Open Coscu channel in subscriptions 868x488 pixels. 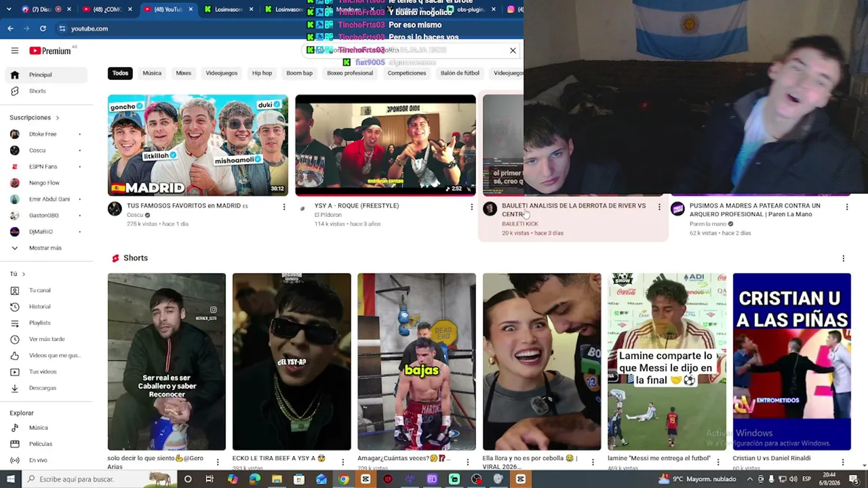tap(45, 150)
